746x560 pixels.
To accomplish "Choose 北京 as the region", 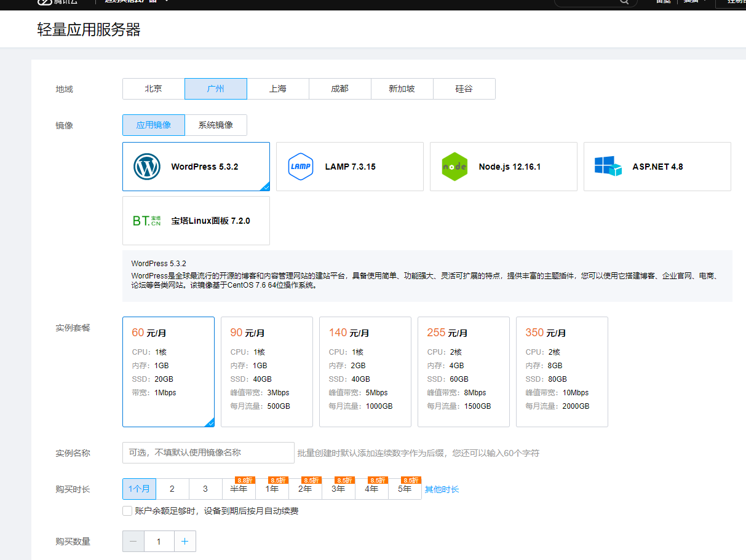I will [154, 89].
